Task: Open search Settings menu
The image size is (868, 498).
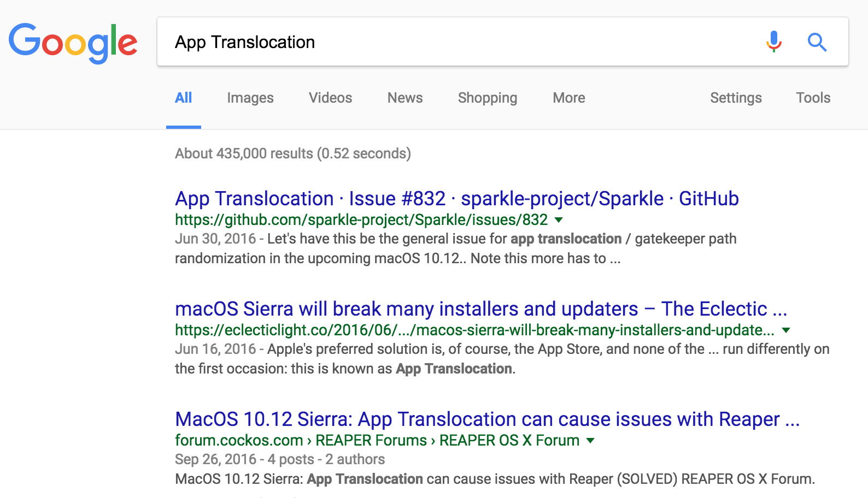Action: 736,98
